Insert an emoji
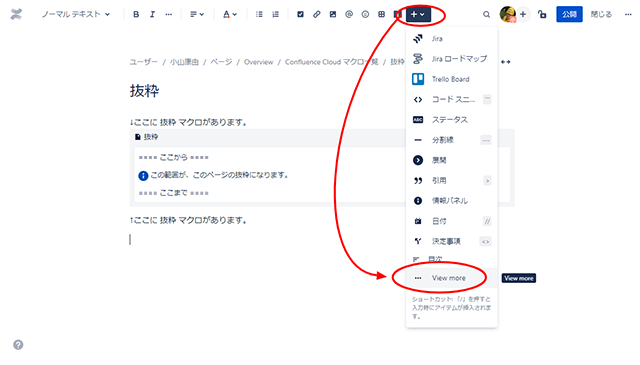The height and width of the screenshot is (365, 640). pyautogui.click(x=365, y=14)
